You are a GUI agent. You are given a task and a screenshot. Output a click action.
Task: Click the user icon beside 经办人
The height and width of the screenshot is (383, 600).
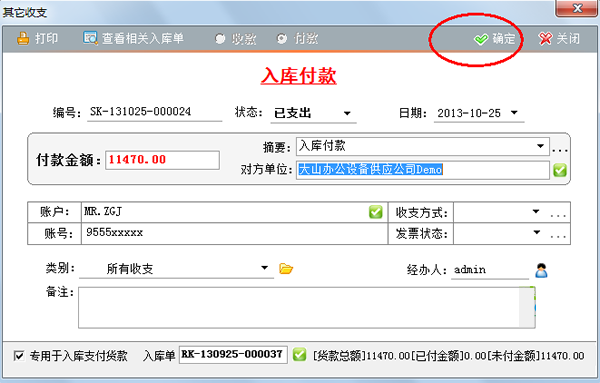pyautogui.click(x=541, y=271)
